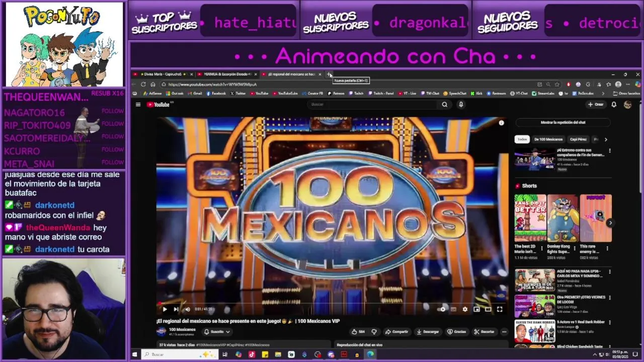Start voice search with microphone
This screenshot has width=644, height=362.
click(x=461, y=105)
